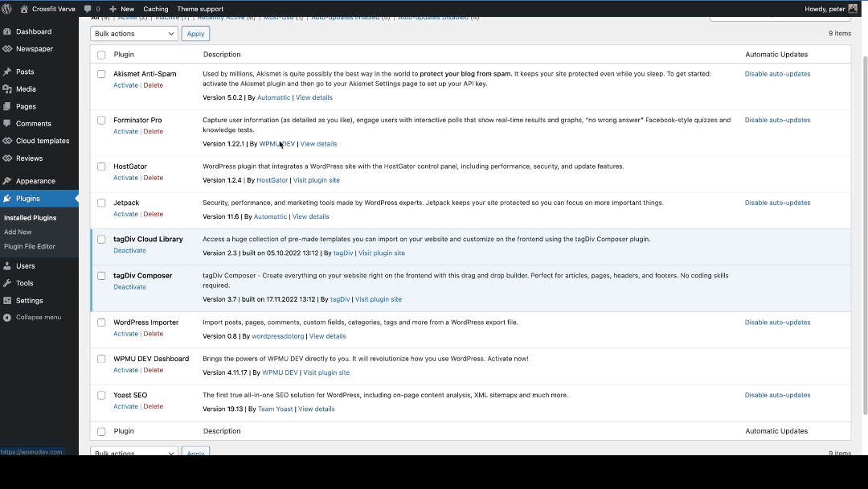Click the Comments bubble icon in sidebar
This screenshot has height=489, width=868.
[x=7, y=124]
